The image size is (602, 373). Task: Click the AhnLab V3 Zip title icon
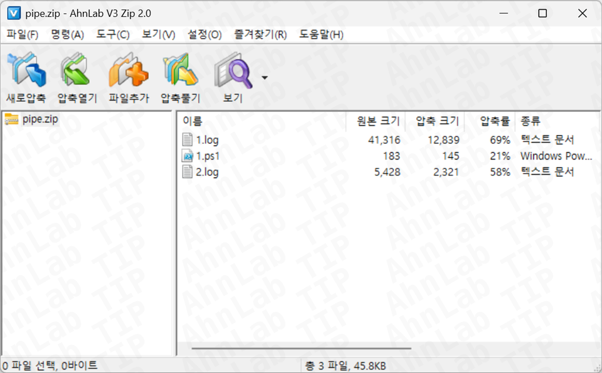pyautogui.click(x=13, y=13)
